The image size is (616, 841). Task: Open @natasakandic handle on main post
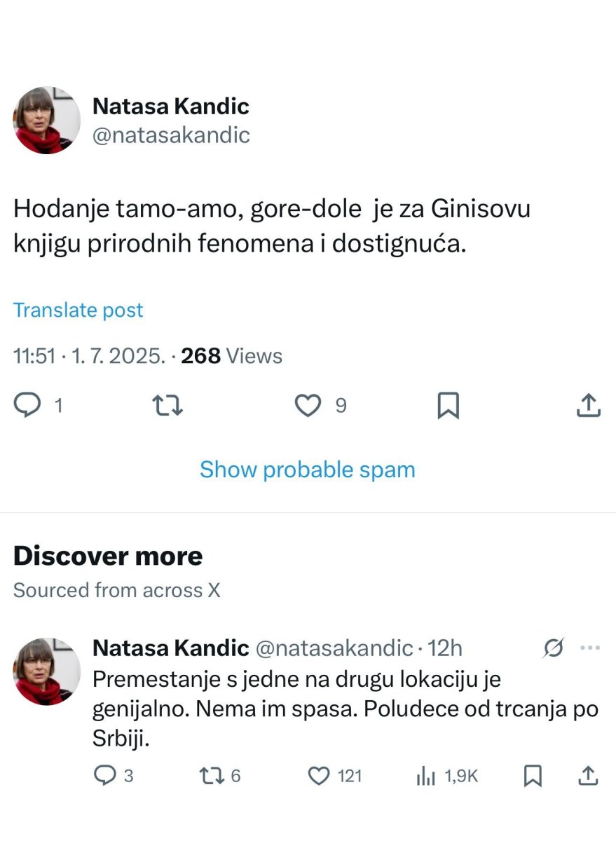coord(171,135)
